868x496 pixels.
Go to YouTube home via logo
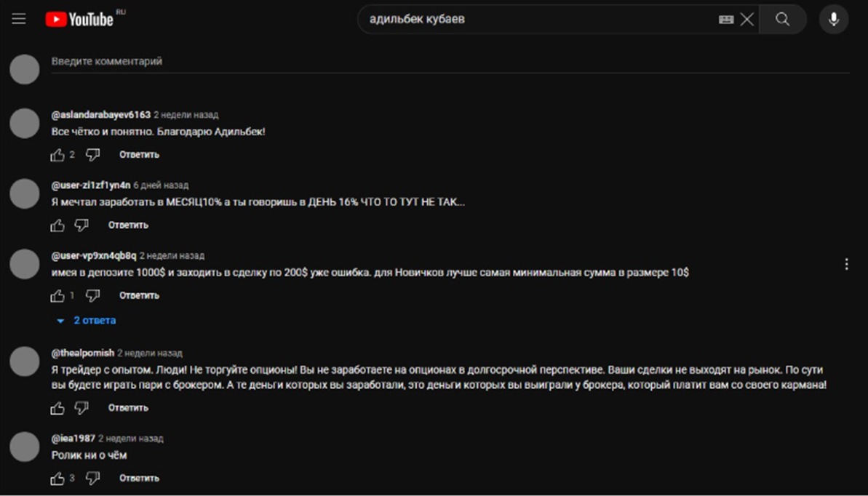point(80,20)
